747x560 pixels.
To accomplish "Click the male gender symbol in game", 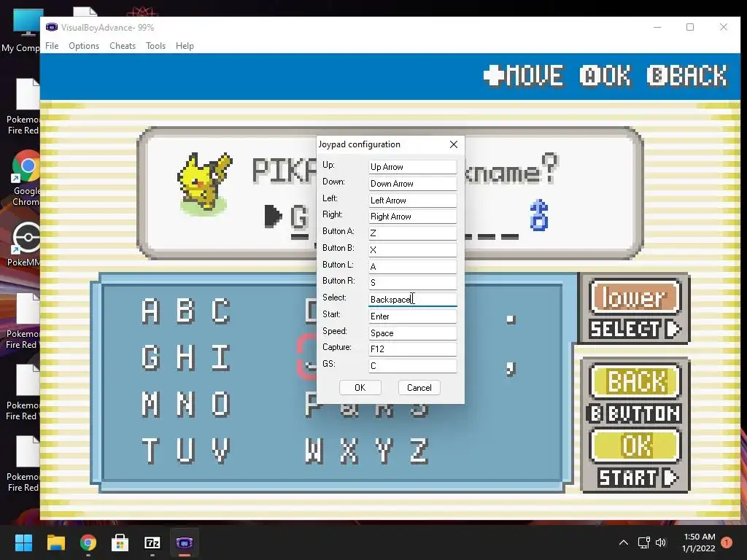I will coord(539,215).
